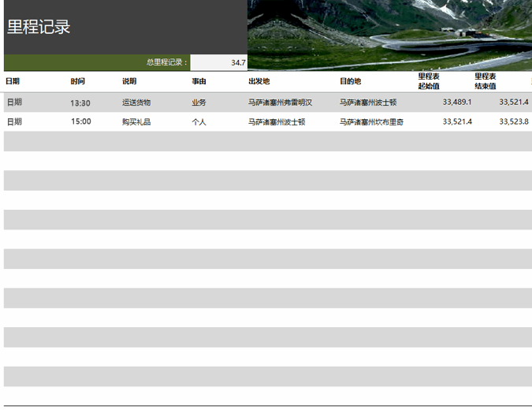Click the 购买礼品 description cell

[x=136, y=122]
